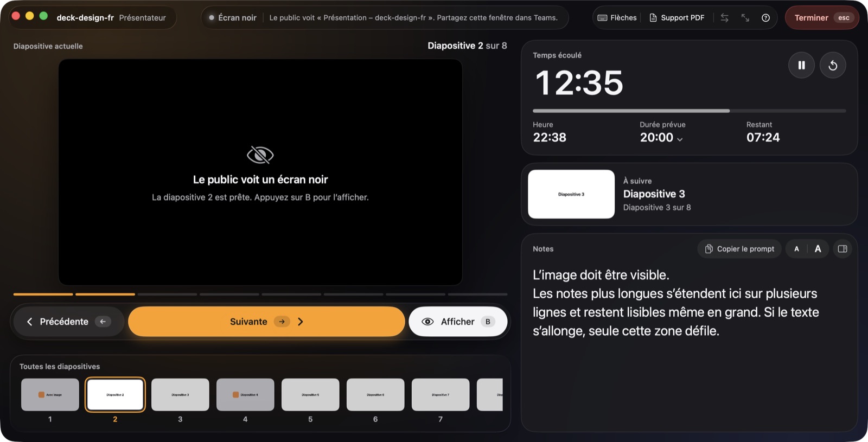
Task: Toggle Écran noir black screen mode
Action: pyautogui.click(x=233, y=18)
